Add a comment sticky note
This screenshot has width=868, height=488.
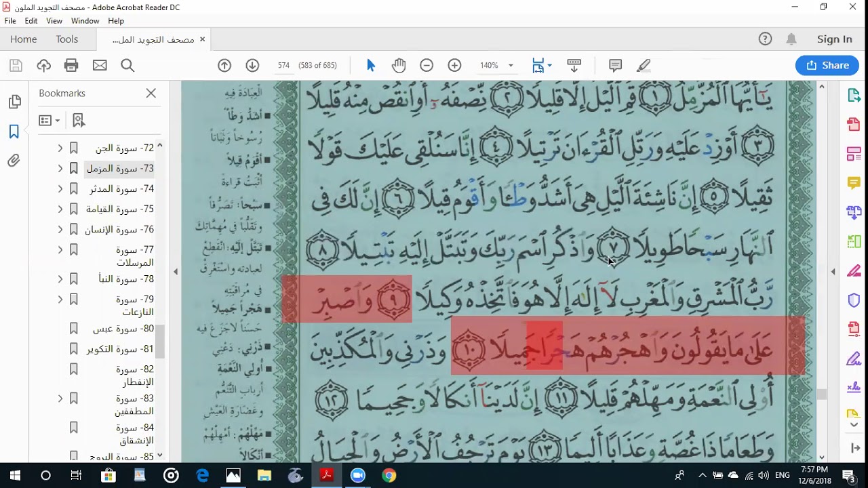[x=616, y=66]
